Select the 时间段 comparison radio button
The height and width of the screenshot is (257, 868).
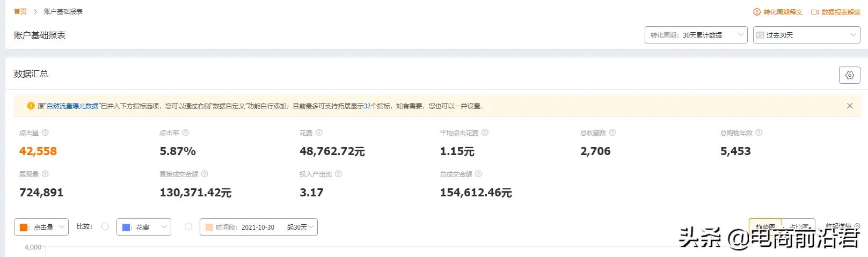(x=188, y=227)
